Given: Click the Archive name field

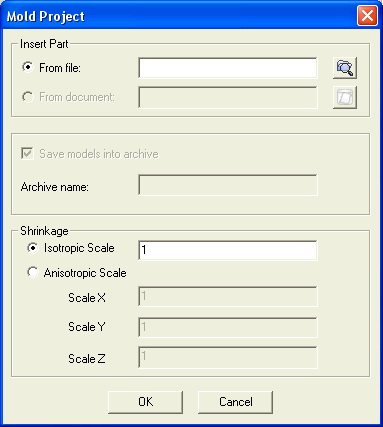Looking at the screenshot, I should click(x=228, y=185).
